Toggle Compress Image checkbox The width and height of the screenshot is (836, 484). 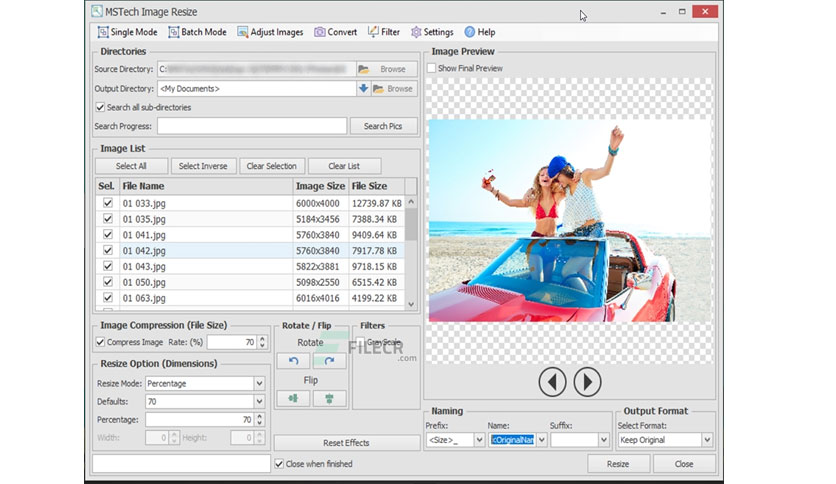(100, 342)
